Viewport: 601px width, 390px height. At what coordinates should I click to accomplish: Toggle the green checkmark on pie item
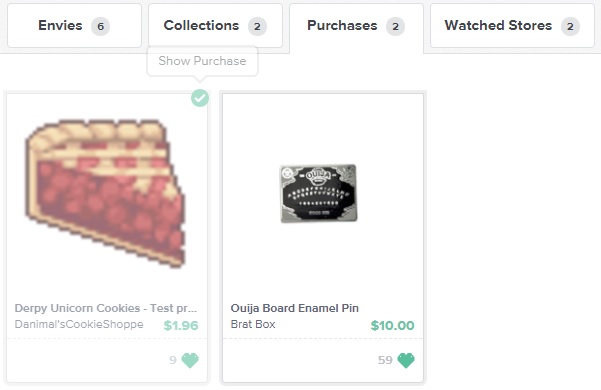point(200,98)
